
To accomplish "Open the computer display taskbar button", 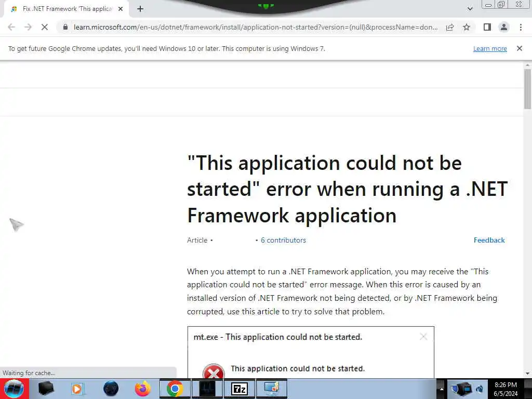I will point(271,389).
